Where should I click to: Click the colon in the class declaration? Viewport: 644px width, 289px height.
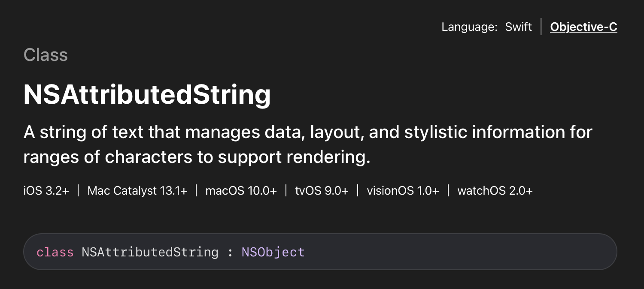[230, 252]
